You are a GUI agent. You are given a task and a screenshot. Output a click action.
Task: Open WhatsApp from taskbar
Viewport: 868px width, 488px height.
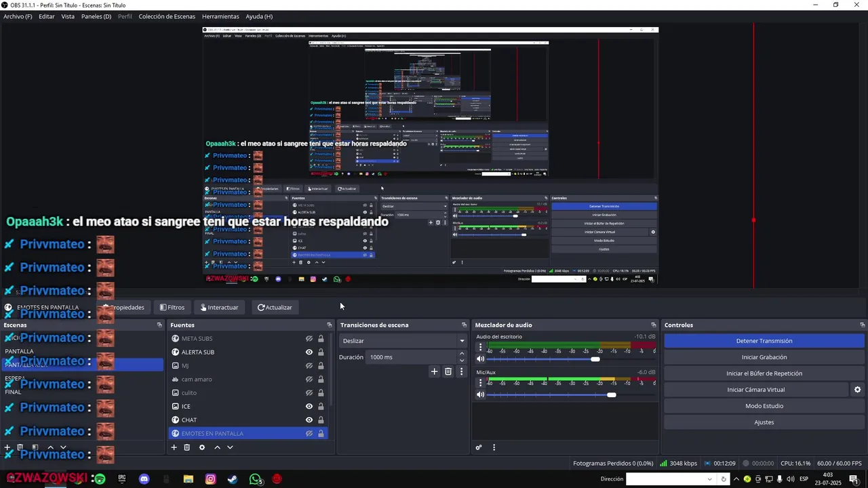255,479
